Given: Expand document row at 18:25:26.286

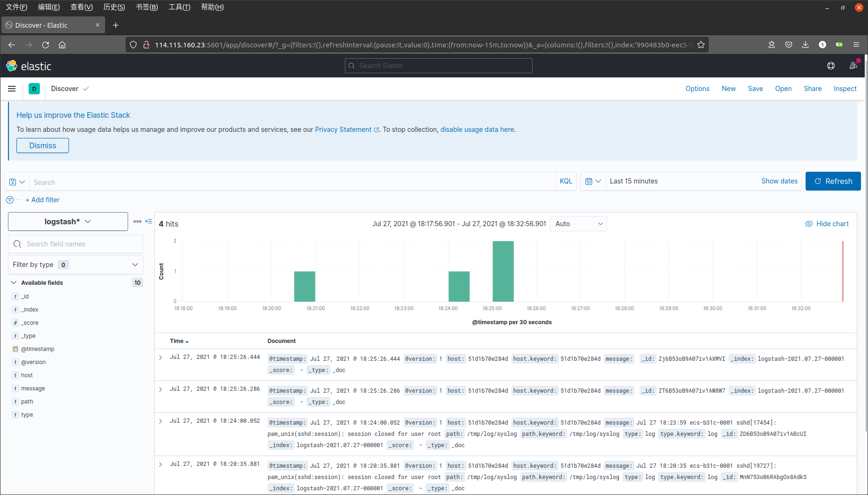Looking at the screenshot, I should point(160,389).
